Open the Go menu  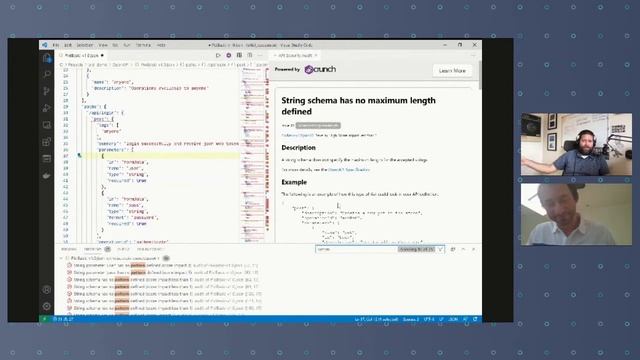click(x=115, y=45)
